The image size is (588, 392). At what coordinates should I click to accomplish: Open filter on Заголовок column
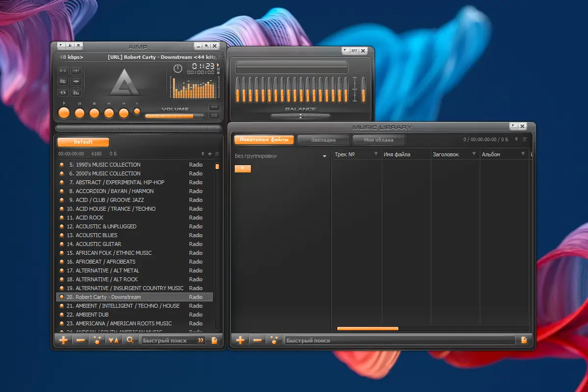(474, 153)
